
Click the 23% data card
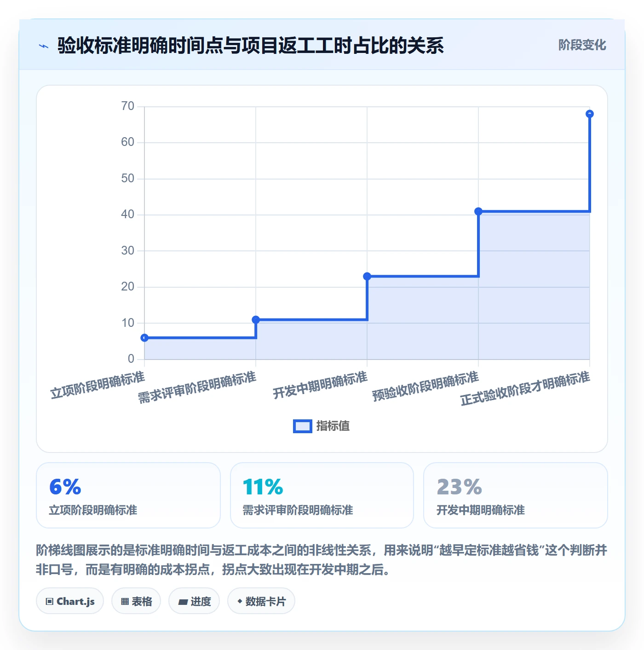click(x=516, y=495)
